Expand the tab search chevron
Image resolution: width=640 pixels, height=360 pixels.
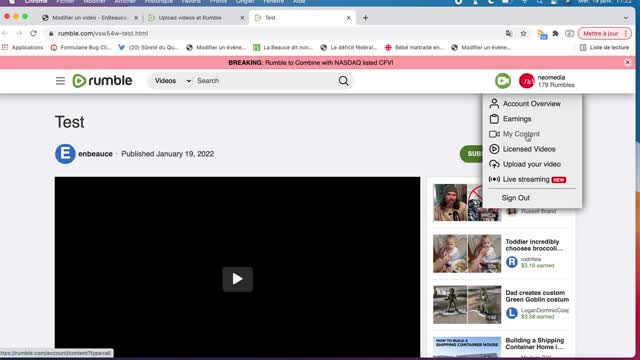pos(626,18)
